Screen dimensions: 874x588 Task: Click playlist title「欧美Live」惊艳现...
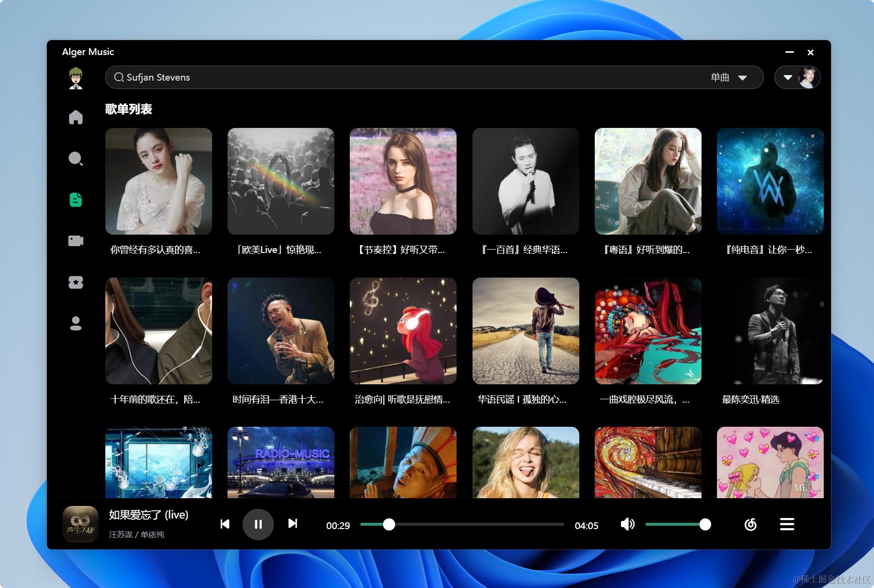tap(277, 250)
